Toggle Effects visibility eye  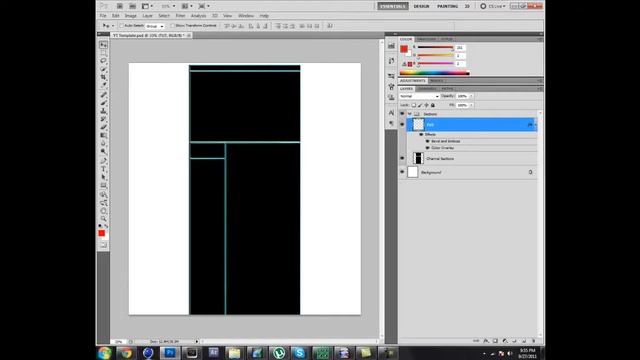[421, 134]
